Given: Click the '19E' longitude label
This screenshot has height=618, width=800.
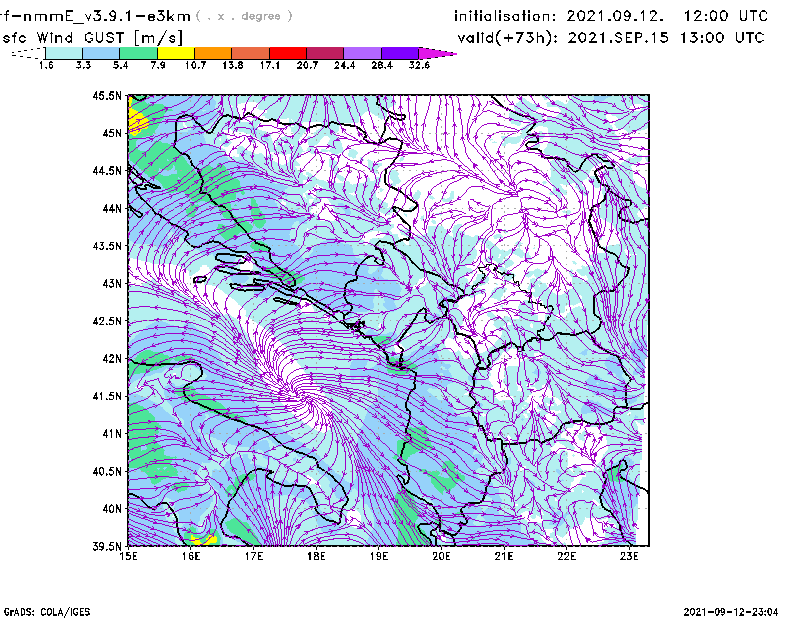Looking at the screenshot, I should click(x=379, y=556).
